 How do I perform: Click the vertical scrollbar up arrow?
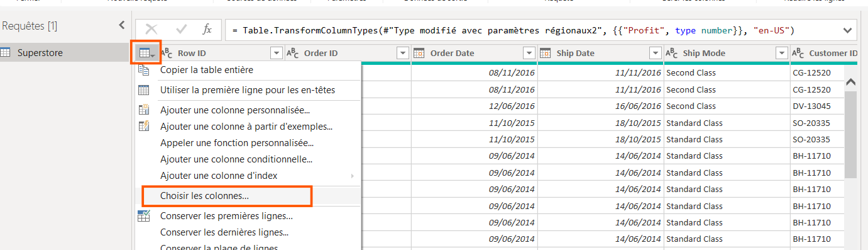pos(851,81)
